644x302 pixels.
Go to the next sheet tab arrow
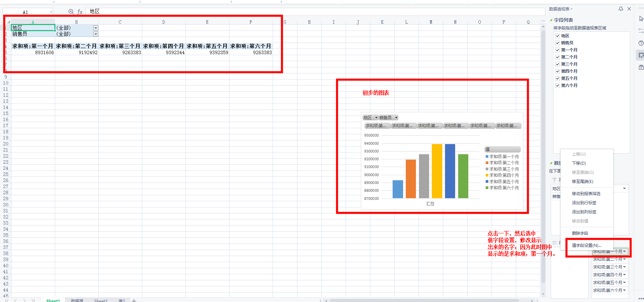click(24, 300)
